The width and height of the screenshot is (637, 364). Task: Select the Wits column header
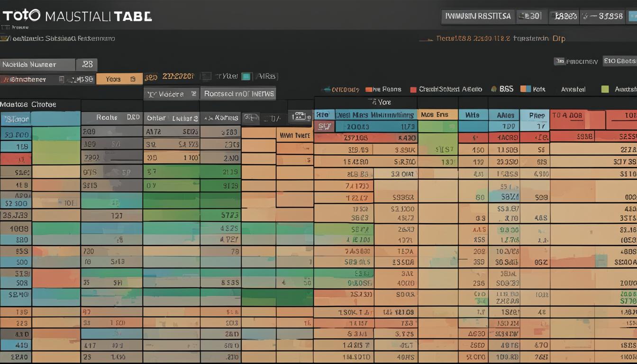point(473,115)
